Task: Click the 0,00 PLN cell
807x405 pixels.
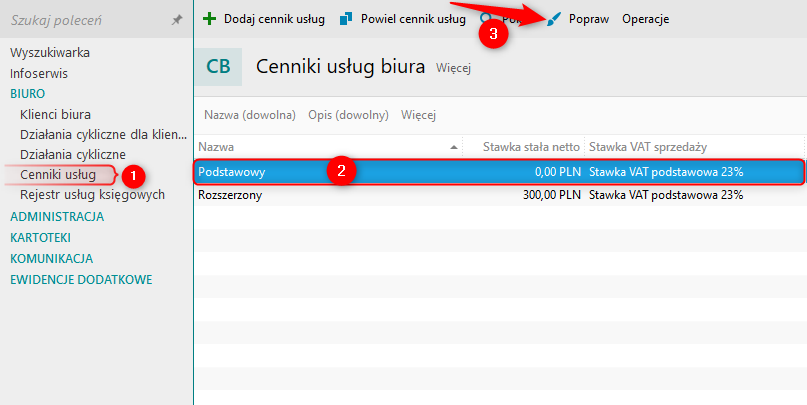Action: pyautogui.click(x=558, y=172)
